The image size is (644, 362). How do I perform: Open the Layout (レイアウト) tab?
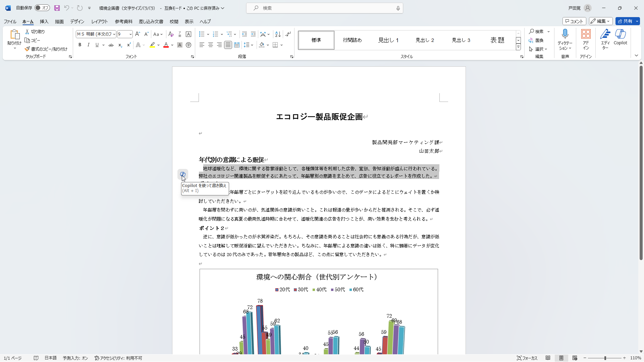click(100, 21)
